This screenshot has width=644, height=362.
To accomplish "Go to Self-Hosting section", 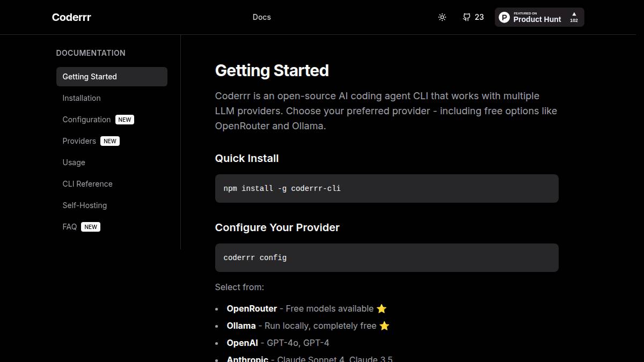I will (85, 205).
